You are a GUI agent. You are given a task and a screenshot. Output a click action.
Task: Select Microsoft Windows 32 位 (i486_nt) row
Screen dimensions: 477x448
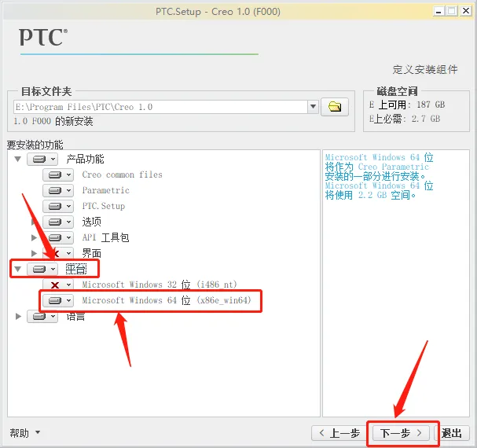[160, 285]
